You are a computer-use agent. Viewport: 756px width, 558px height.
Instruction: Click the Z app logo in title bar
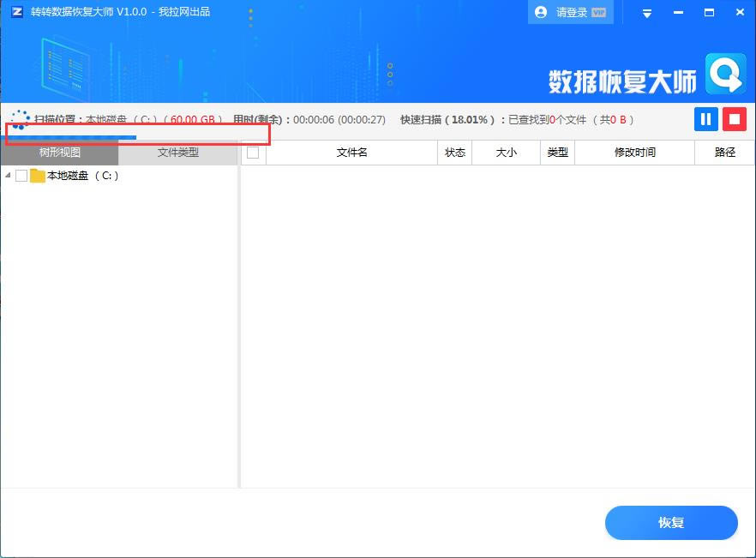(17, 12)
